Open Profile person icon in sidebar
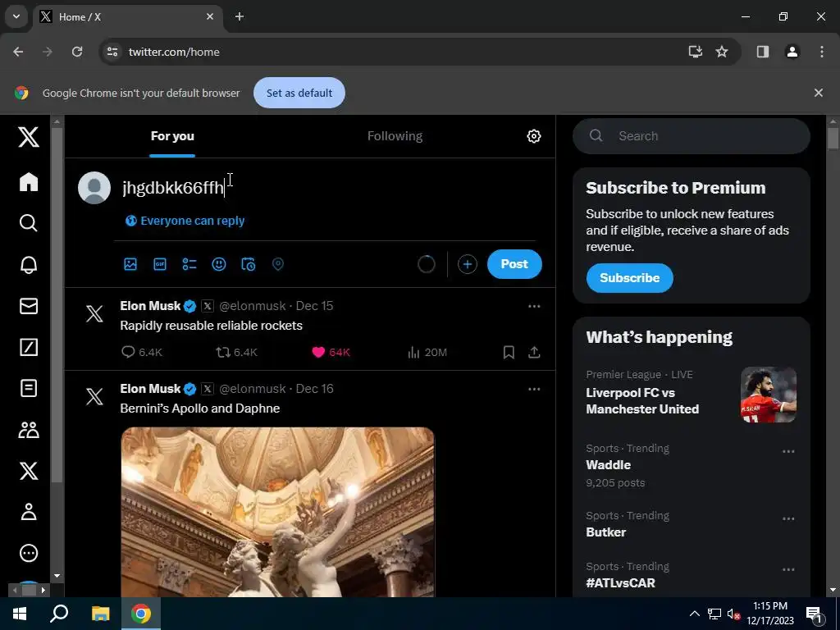This screenshot has height=630, width=840. tap(29, 512)
